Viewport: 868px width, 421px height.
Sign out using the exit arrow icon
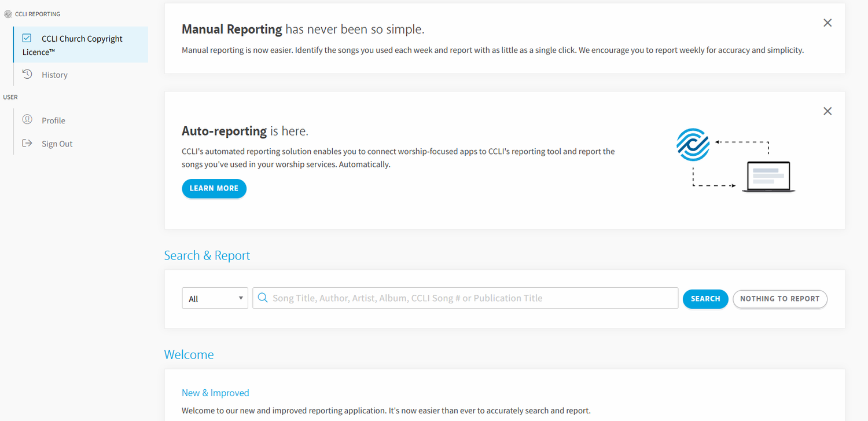pos(27,143)
